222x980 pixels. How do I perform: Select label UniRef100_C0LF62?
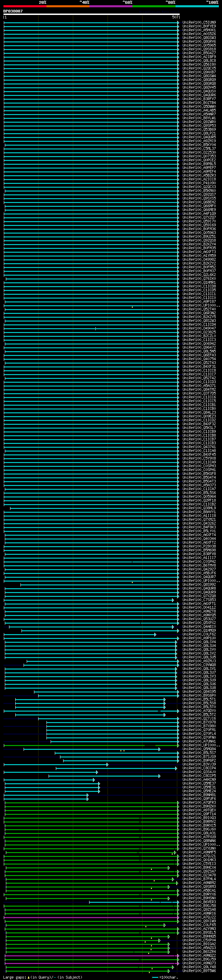point(199,634)
